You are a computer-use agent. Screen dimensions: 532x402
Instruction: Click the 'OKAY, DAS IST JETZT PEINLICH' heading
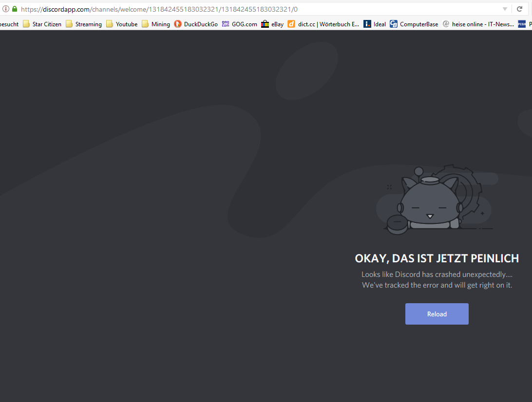coord(437,258)
